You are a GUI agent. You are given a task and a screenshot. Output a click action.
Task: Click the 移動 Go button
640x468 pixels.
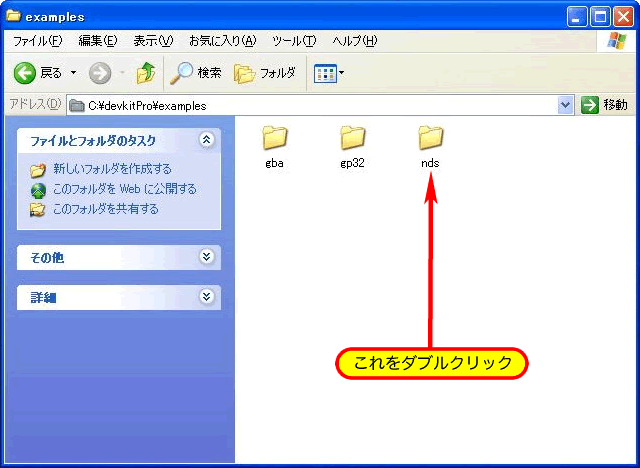point(604,105)
